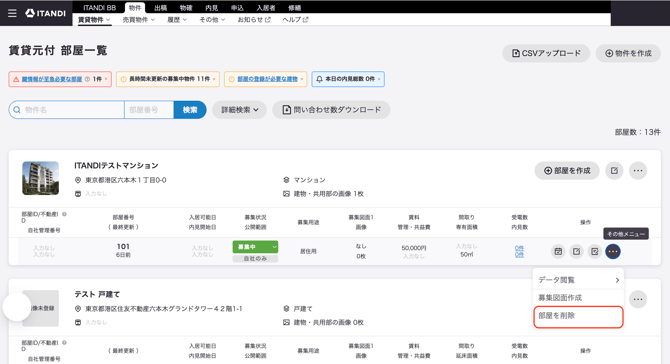This screenshot has width=670, height=364.
Task: Click the ITANDIテストマンション building photo
Action: pos(41,178)
